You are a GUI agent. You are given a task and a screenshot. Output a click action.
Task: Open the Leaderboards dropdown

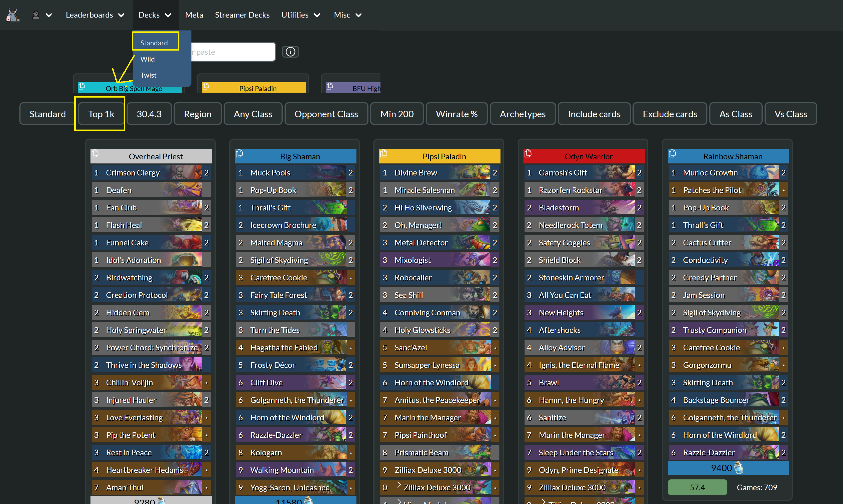click(95, 15)
